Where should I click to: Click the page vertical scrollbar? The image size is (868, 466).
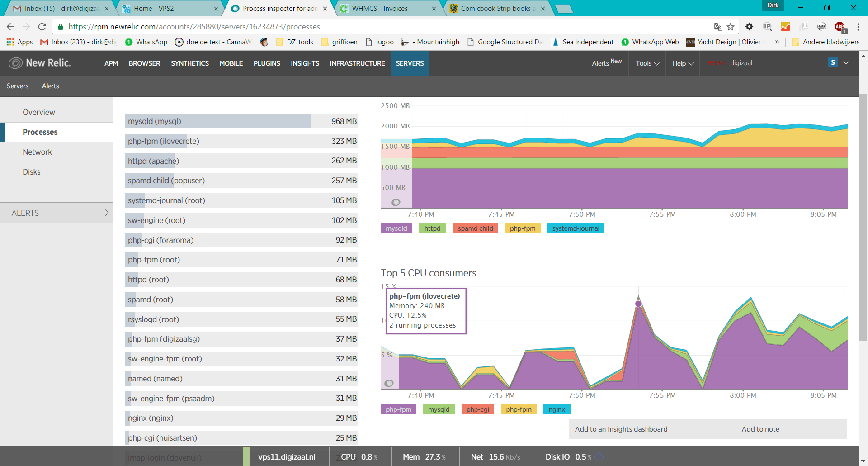tap(863, 217)
